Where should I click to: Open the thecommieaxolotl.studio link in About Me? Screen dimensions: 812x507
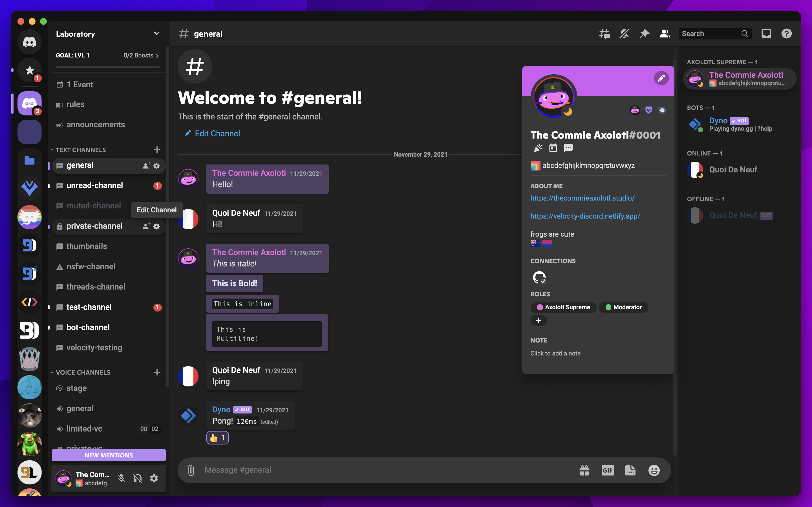pos(582,198)
